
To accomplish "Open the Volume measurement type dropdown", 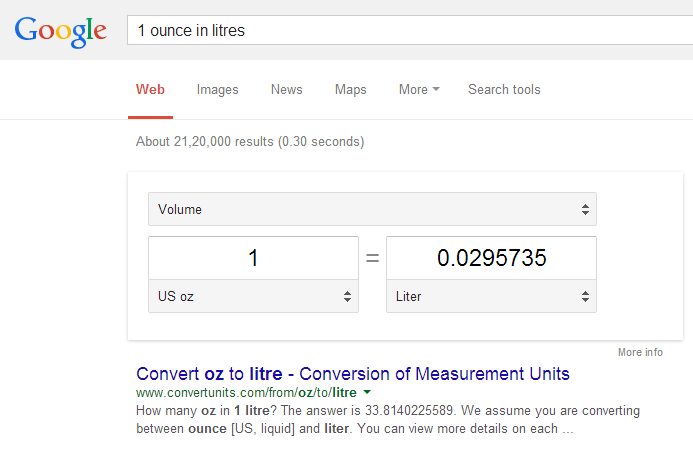I will 372,209.
